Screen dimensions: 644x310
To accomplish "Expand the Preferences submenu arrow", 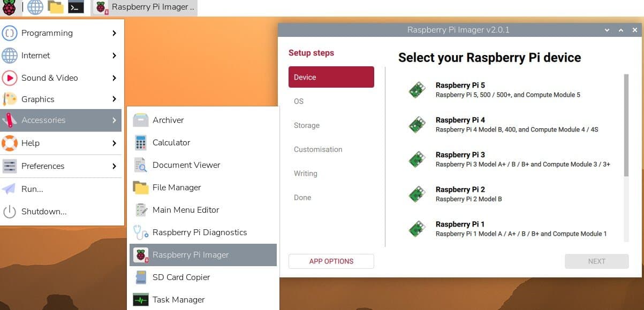I will 114,166.
